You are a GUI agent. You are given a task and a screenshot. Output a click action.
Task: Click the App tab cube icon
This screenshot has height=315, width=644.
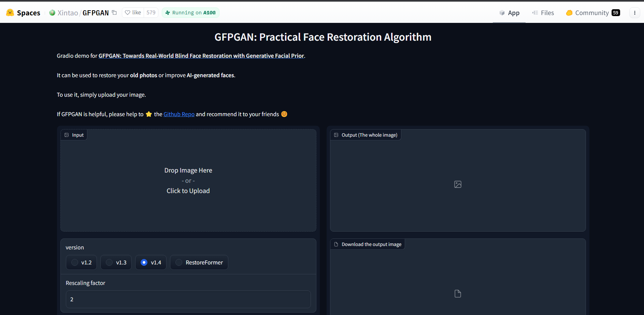502,13
